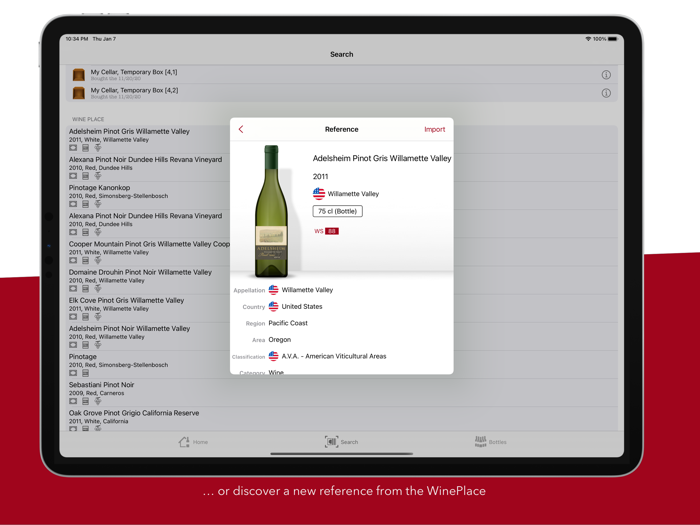Click the flag icon next to United States
The height and width of the screenshot is (525, 700).
click(273, 306)
